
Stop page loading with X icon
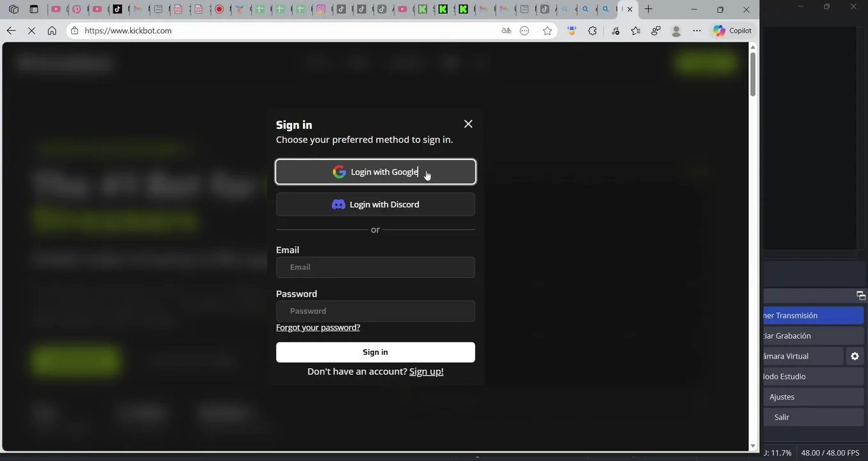[31, 31]
